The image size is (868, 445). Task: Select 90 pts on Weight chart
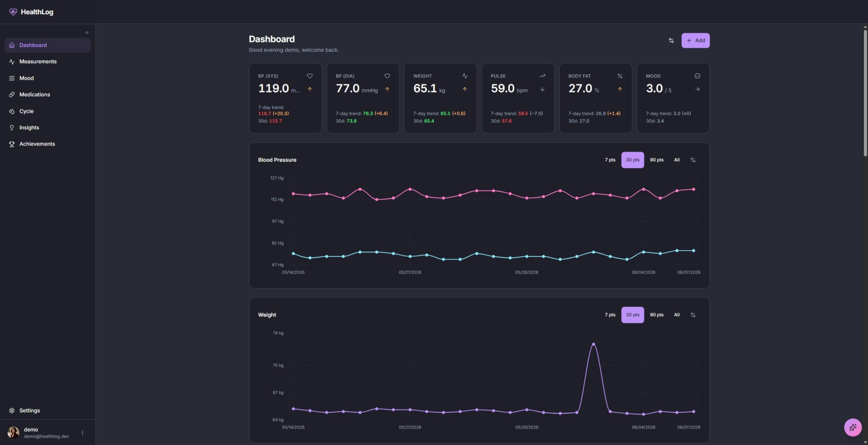click(x=657, y=315)
